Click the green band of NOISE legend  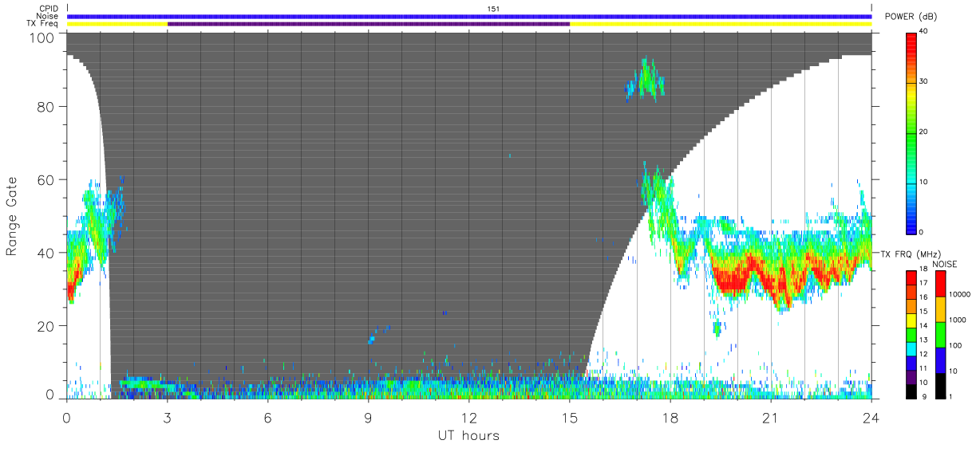(939, 335)
